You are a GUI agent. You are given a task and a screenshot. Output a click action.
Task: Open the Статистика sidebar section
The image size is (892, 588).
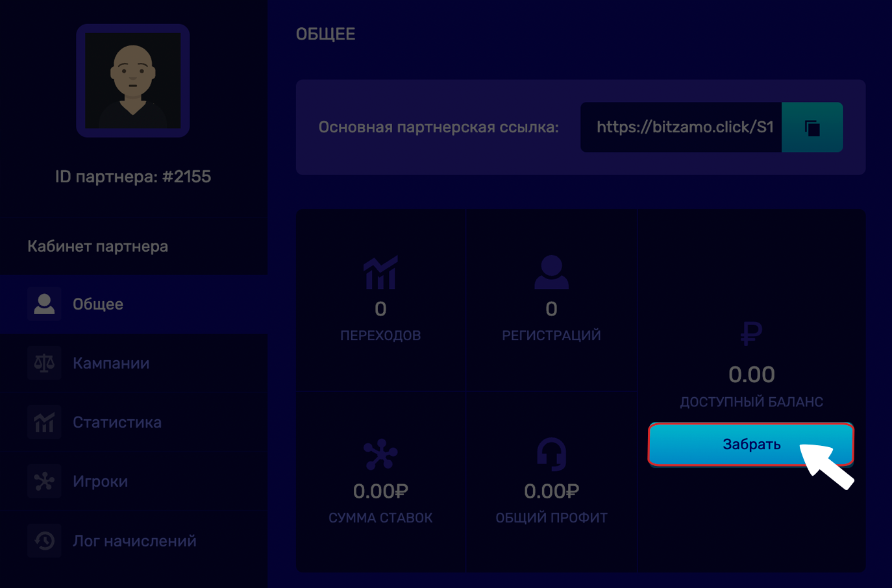point(117,423)
